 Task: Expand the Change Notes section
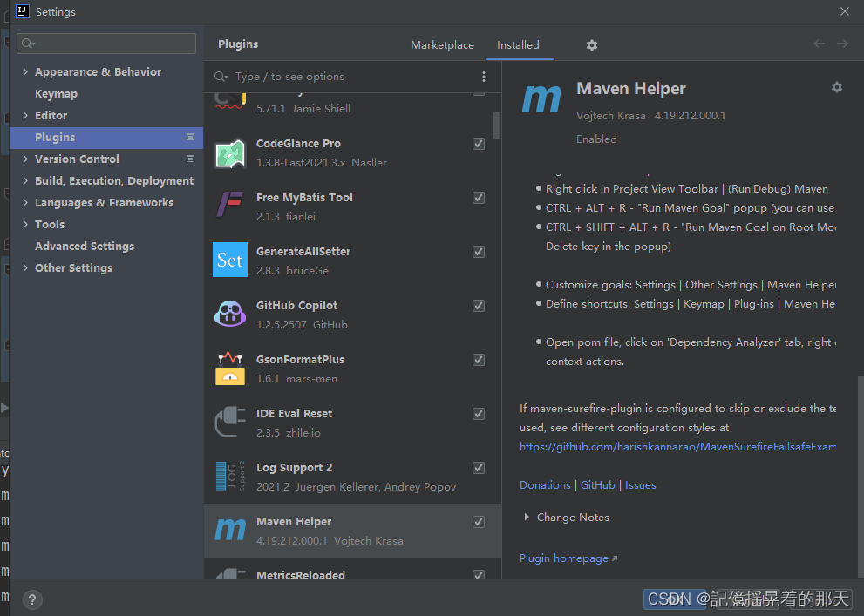tap(527, 517)
